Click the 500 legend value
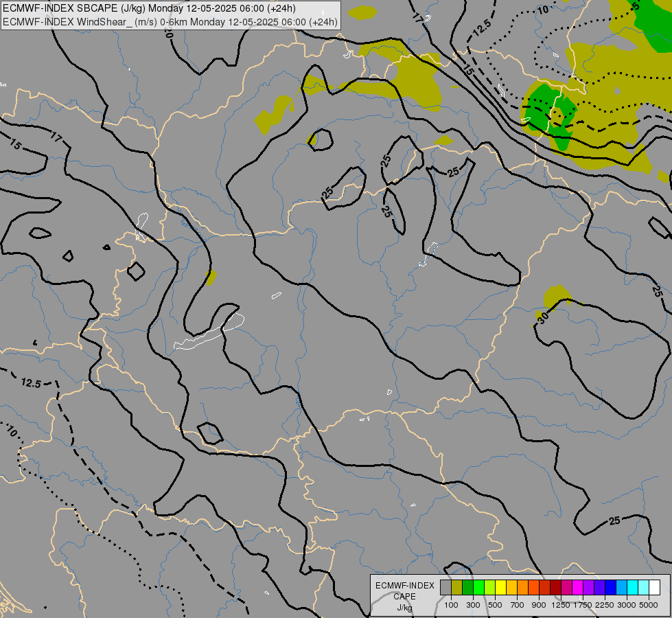Image resolution: width=672 pixels, height=618 pixels. [x=495, y=605]
